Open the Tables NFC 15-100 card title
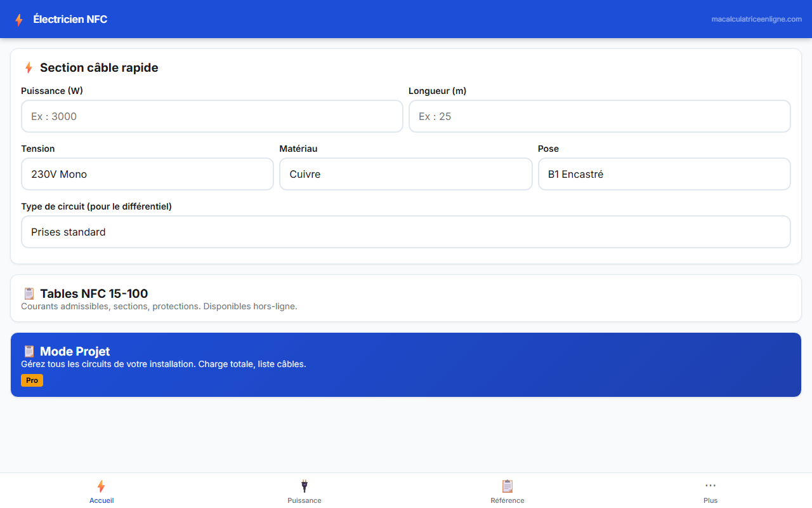 (94, 293)
